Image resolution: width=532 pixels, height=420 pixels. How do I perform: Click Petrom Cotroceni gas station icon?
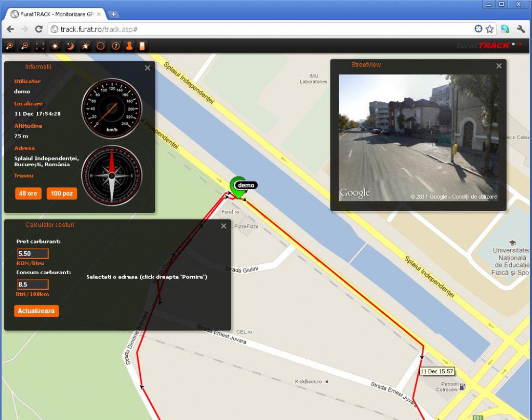462,386
